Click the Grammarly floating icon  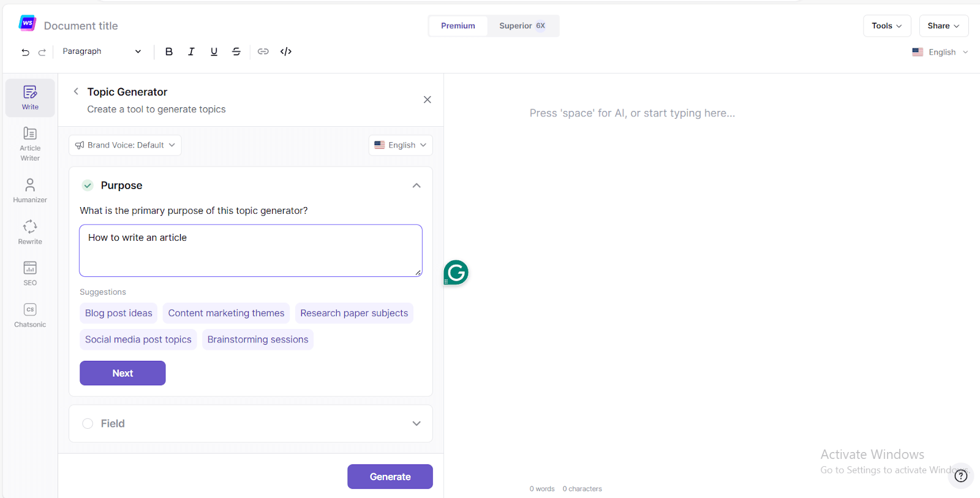pyautogui.click(x=456, y=273)
